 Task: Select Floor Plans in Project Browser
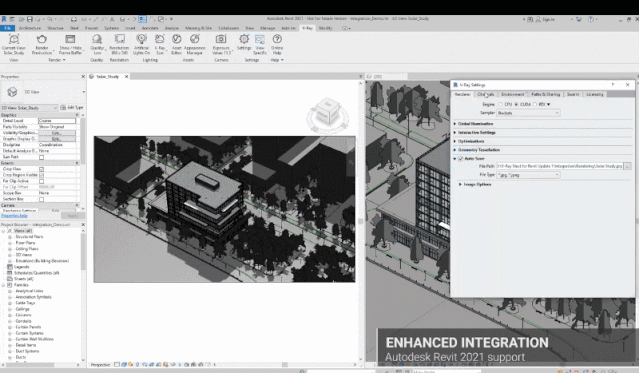25,243
